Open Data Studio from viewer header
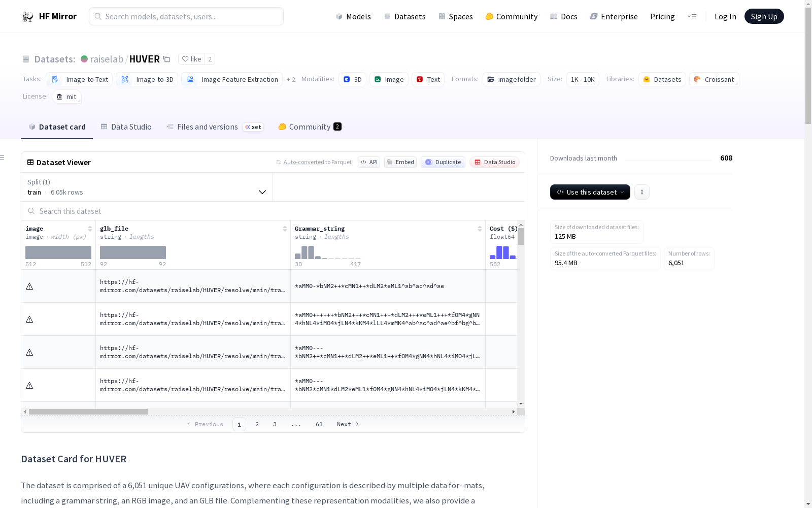The height and width of the screenshot is (508, 812). (494, 162)
